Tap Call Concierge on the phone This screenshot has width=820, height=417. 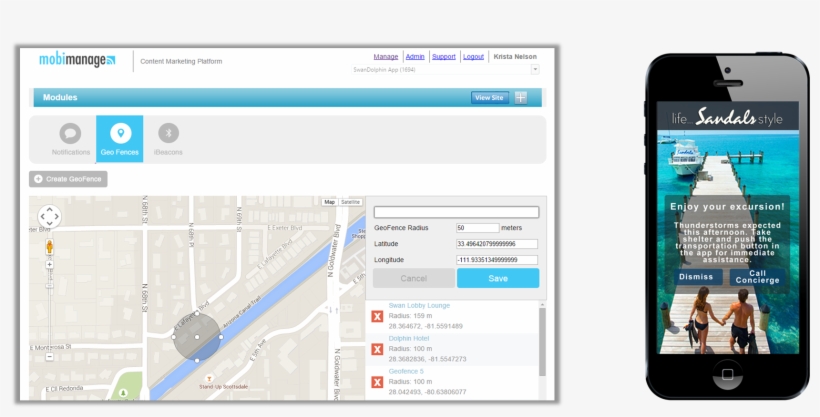758,277
